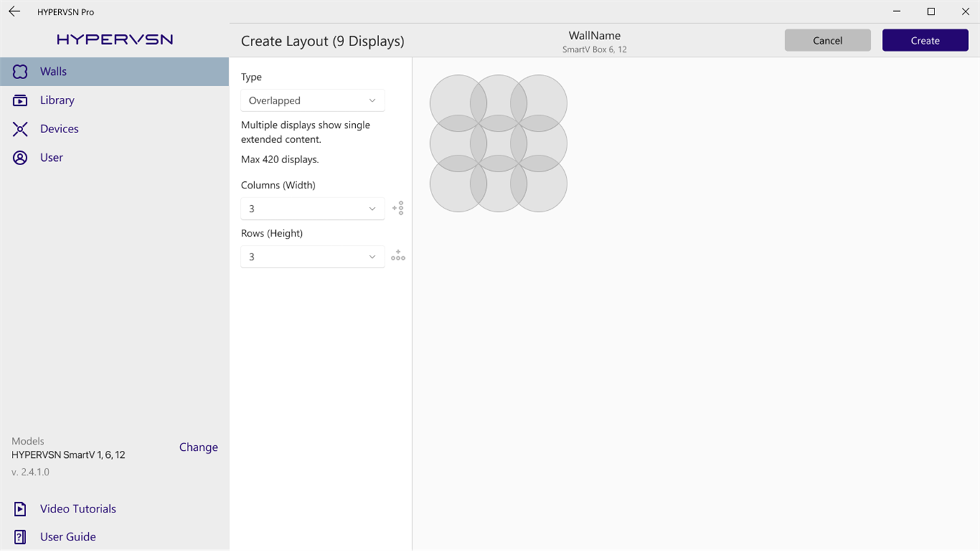
Task: Switch to the Library section
Action: 57,99
